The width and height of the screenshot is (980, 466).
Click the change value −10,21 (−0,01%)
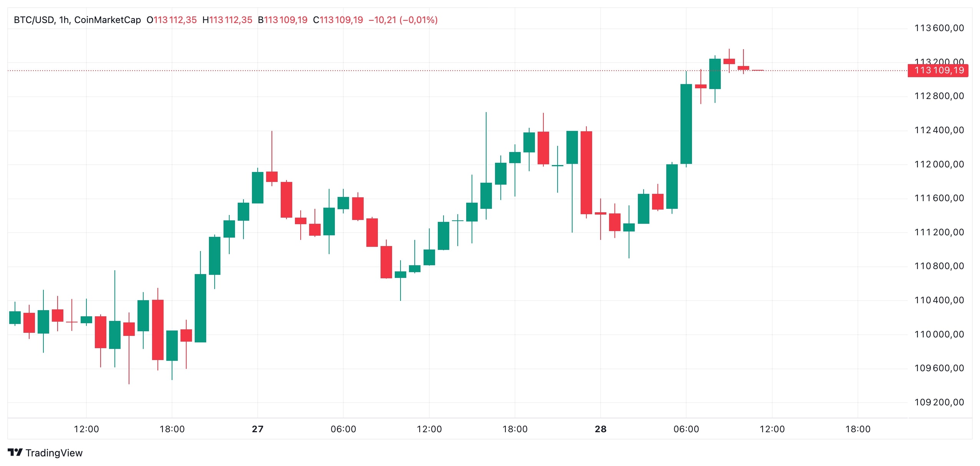[x=403, y=20]
